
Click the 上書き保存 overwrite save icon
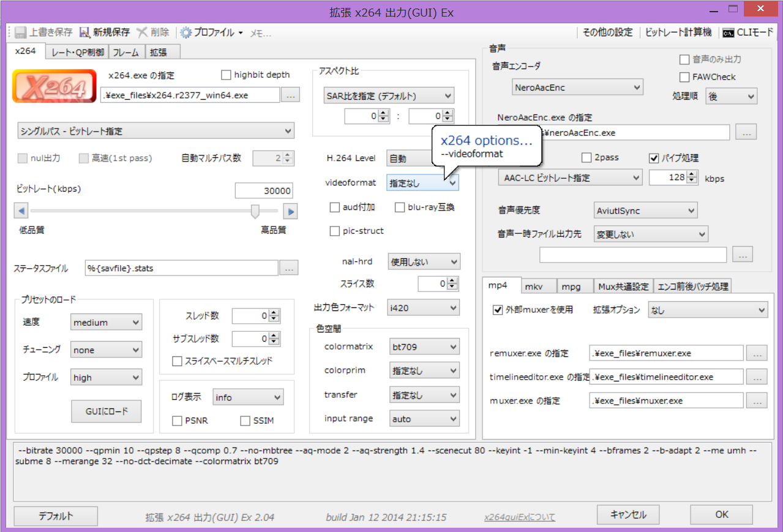pos(20,32)
